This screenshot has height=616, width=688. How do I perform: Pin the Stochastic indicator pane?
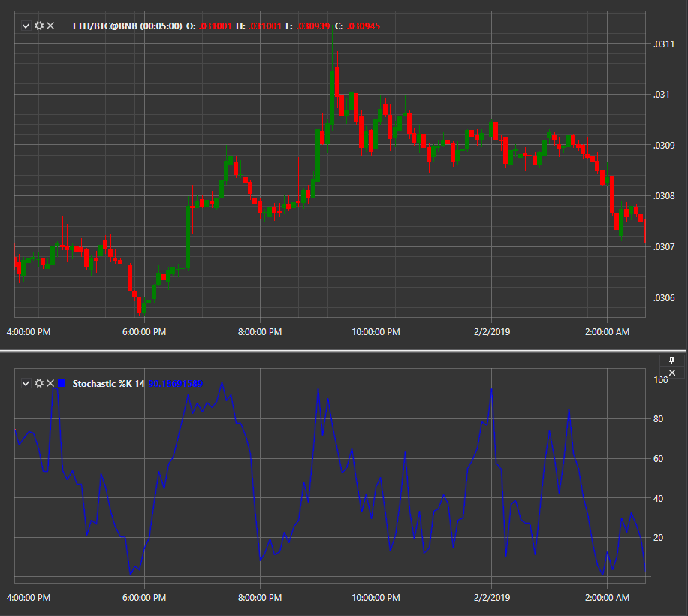pos(671,361)
